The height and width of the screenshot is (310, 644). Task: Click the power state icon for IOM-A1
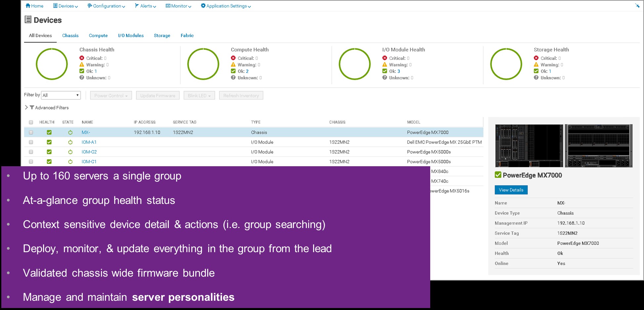pos(70,142)
